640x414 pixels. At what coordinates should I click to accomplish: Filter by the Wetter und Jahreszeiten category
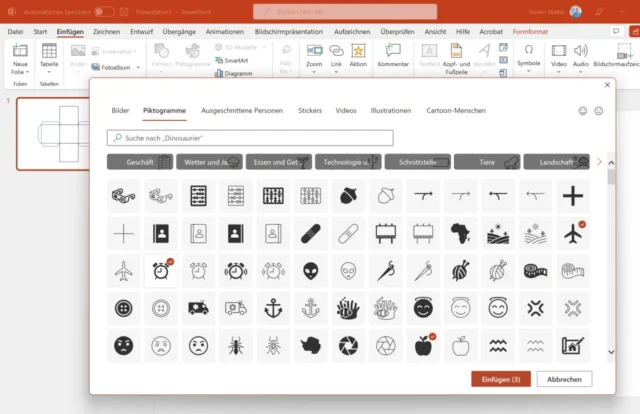coord(209,162)
